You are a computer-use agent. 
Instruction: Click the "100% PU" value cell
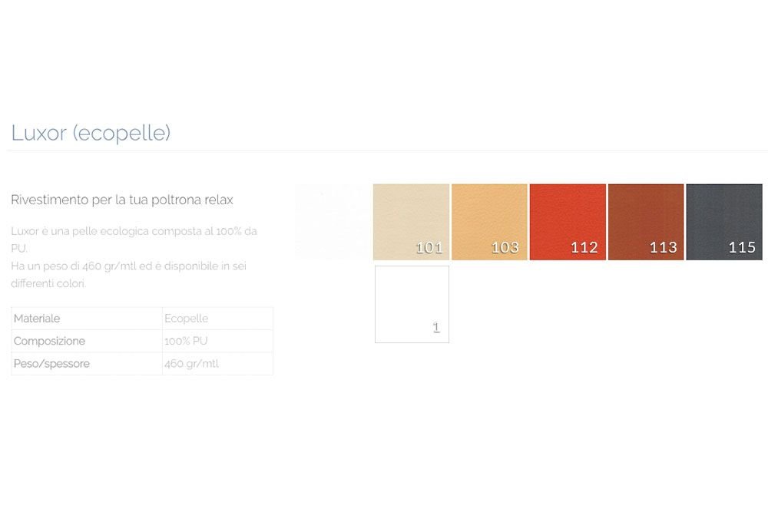click(x=186, y=341)
